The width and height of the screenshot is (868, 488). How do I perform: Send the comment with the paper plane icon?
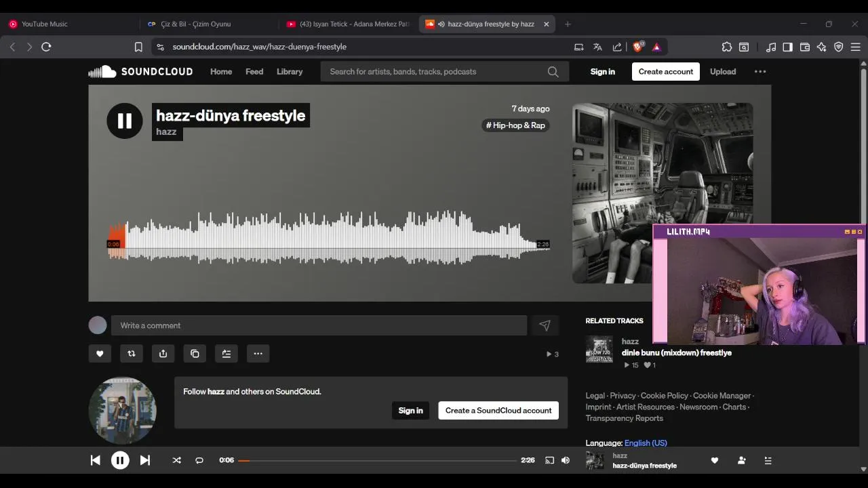[545, 325]
